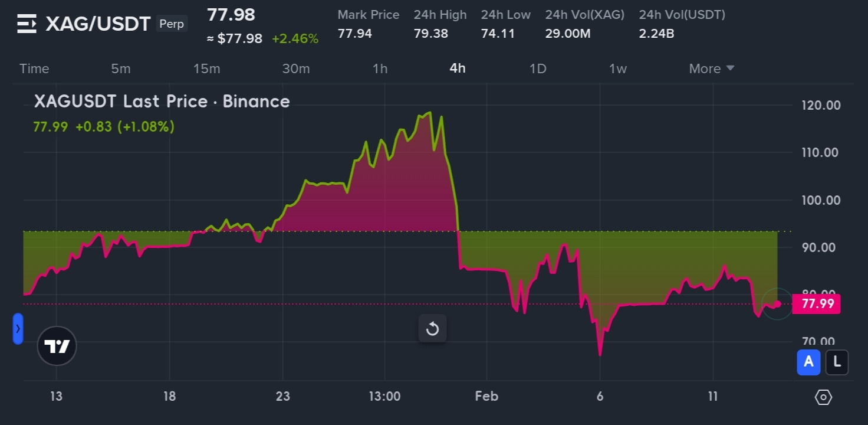Screen dimensions: 868x425
Task: Click the pulsing last price dot
Action: pyautogui.click(x=777, y=304)
